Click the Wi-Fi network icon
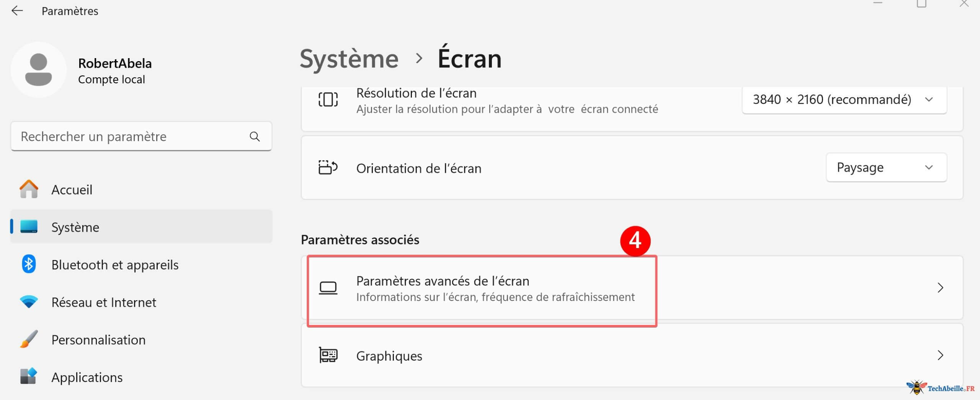 click(x=29, y=302)
